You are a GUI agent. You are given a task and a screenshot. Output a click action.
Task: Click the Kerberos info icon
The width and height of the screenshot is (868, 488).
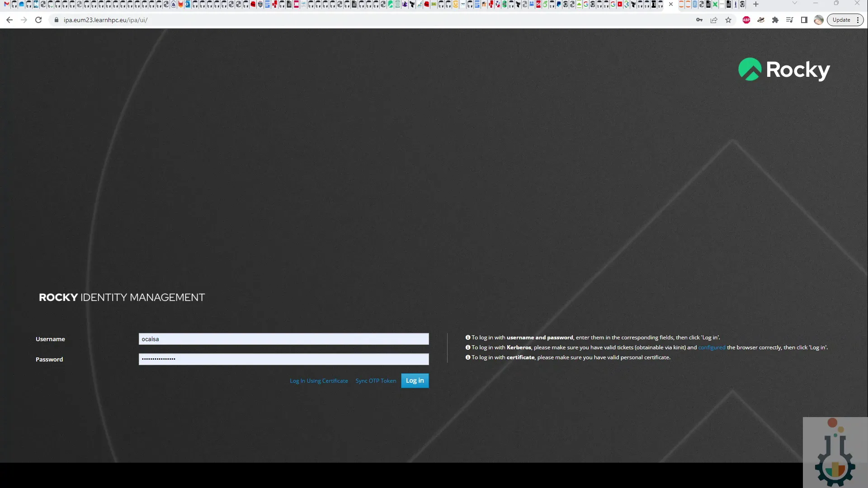pyautogui.click(x=468, y=347)
